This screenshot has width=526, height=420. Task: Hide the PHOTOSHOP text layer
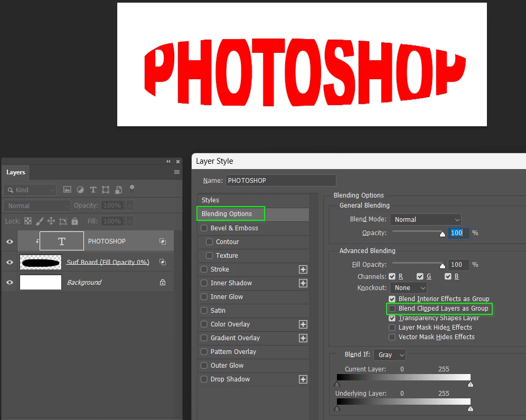[x=10, y=241]
